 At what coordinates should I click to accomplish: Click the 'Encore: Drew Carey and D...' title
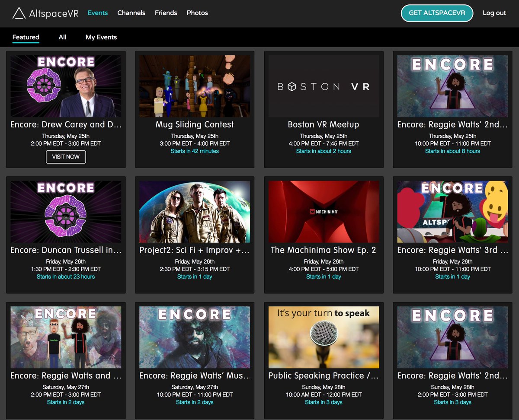pyautogui.click(x=66, y=124)
